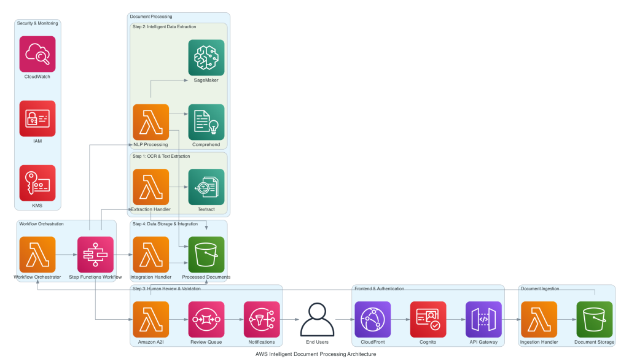Click the CloudFront icon

tap(373, 320)
